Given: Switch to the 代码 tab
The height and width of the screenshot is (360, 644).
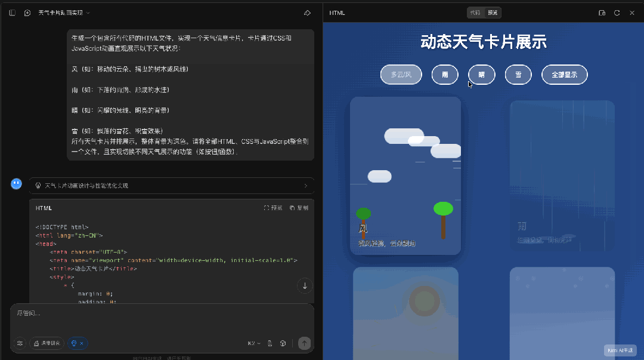Looking at the screenshot, I should point(475,13).
